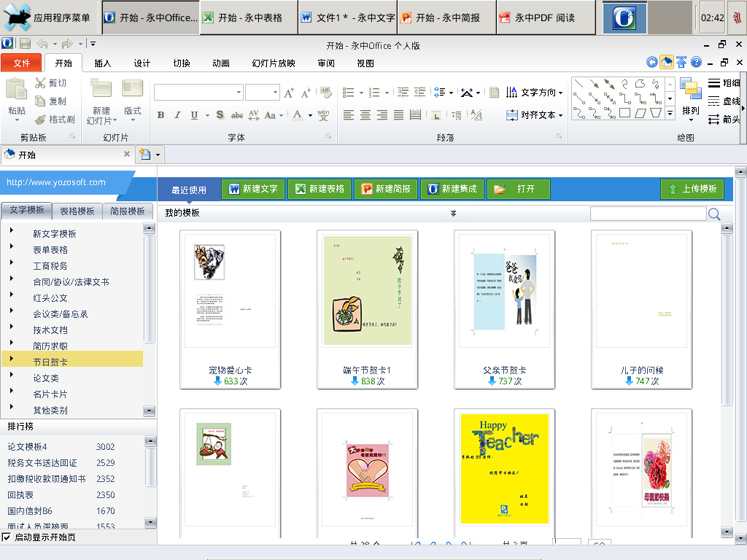747x560 pixels.
Task: Select the rectangle shape in drawing gallery
Action: [624, 113]
